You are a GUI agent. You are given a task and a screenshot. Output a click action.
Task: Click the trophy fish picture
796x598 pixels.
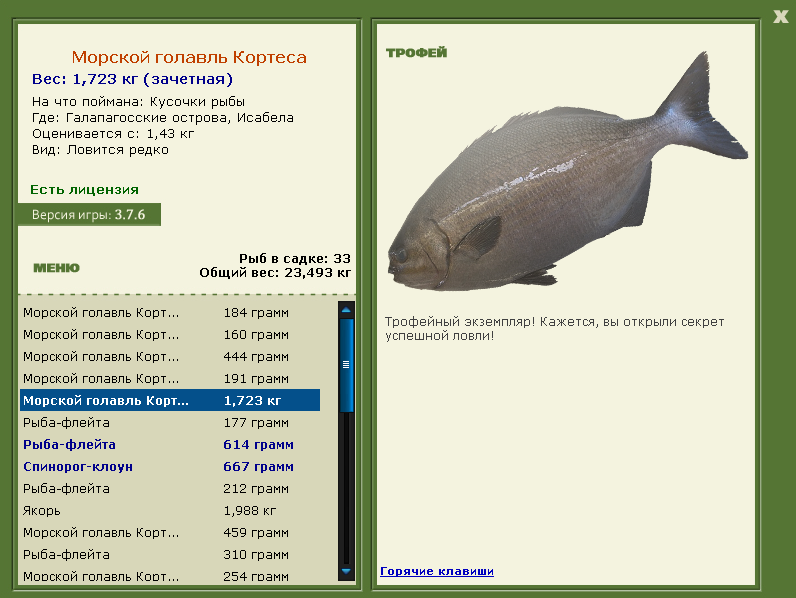coord(567,173)
